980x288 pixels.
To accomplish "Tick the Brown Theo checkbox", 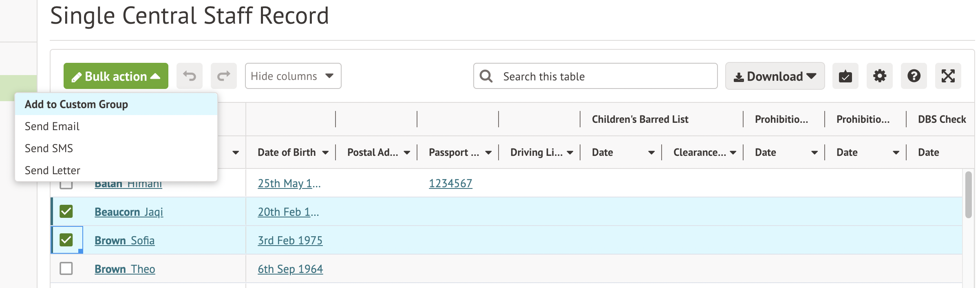I will click(x=66, y=268).
